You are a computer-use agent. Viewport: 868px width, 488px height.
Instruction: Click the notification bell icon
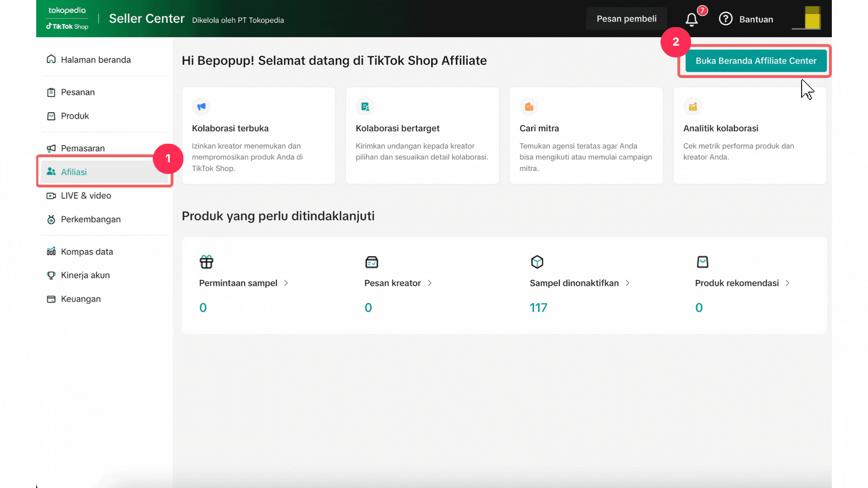(691, 19)
